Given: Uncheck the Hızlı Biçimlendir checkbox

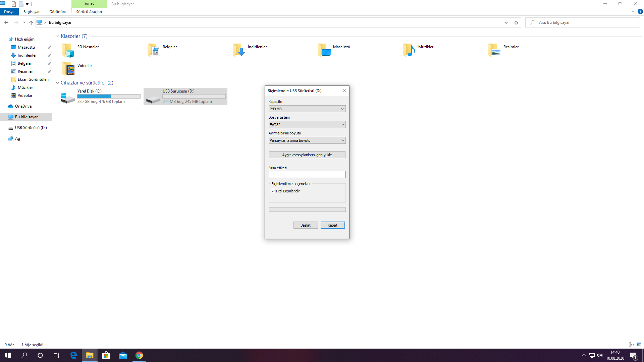Looking at the screenshot, I should [273, 191].
